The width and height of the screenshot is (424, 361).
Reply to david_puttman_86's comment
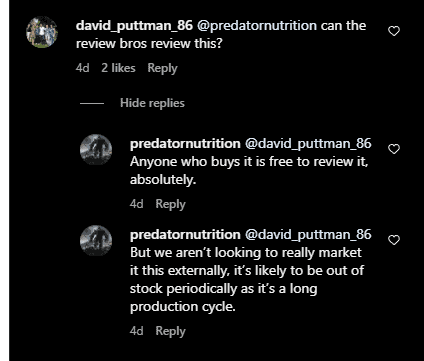pos(162,68)
